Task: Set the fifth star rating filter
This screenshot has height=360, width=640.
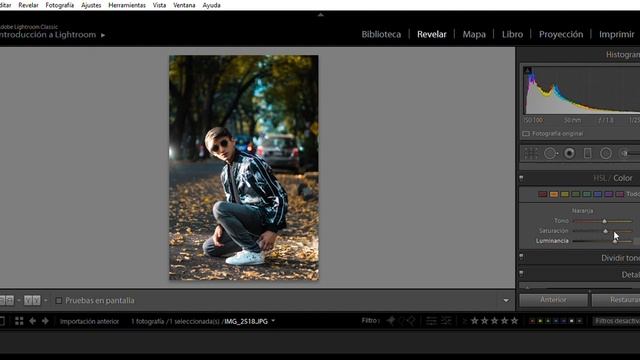Action: click(x=514, y=321)
